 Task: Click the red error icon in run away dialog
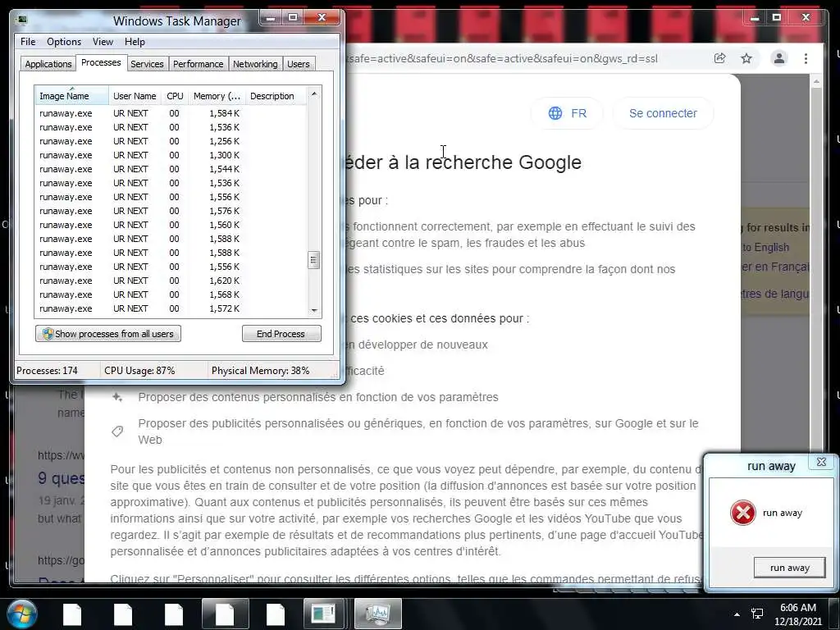click(743, 513)
